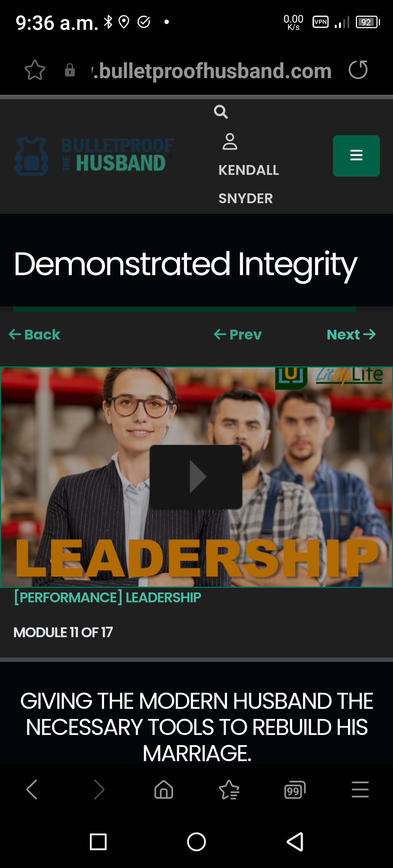Reload the page with refresh icon
This screenshot has height=868, width=393.
[x=358, y=70]
